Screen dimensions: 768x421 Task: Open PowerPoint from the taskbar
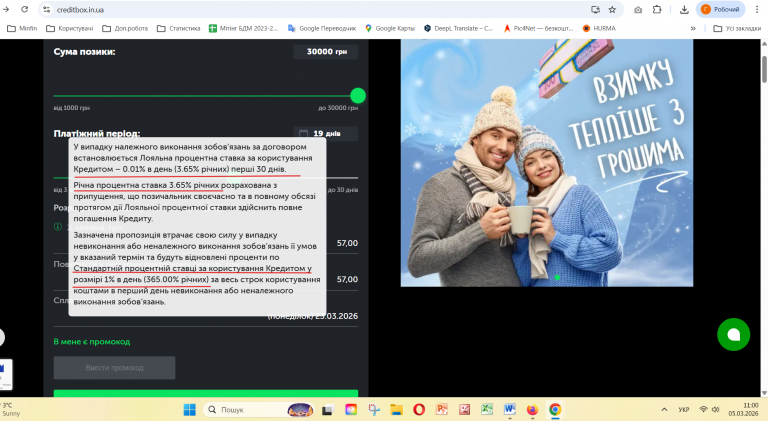coord(442,409)
